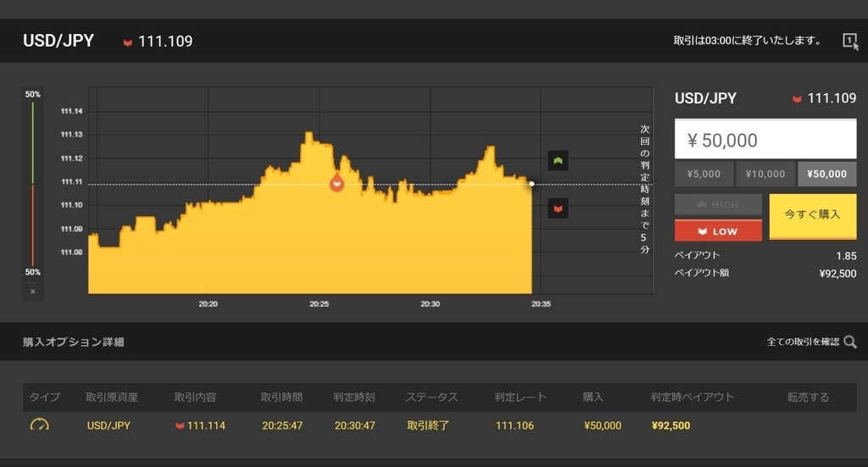Click the 20:25:47 trade time cell
The height and width of the screenshot is (467, 868).
pos(282,425)
